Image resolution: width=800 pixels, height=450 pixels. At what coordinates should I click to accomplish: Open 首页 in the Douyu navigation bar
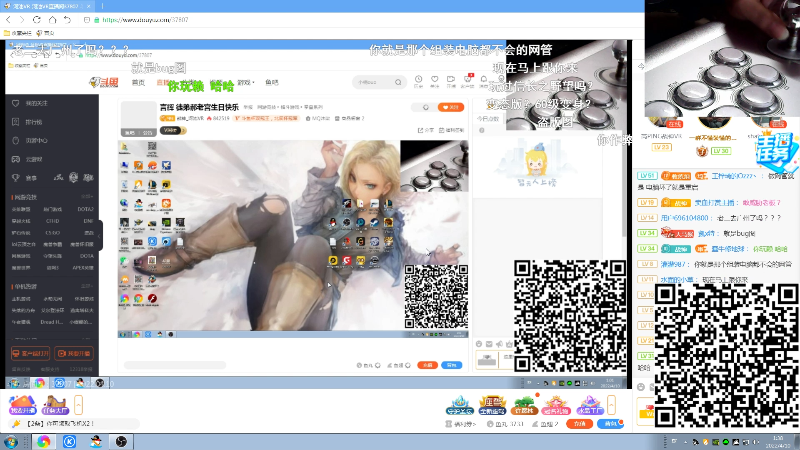tap(138, 83)
